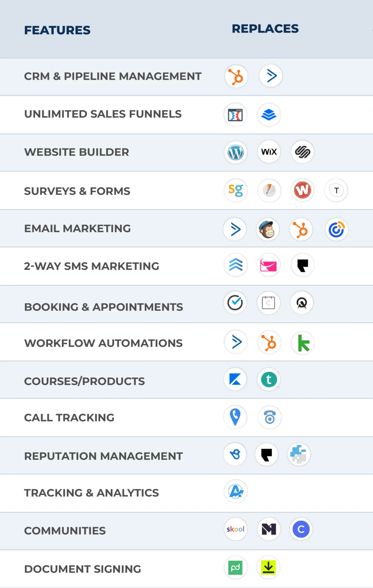Click the pink envelope icon in SMS row
Viewport: 373px width, 588px height.
(269, 265)
